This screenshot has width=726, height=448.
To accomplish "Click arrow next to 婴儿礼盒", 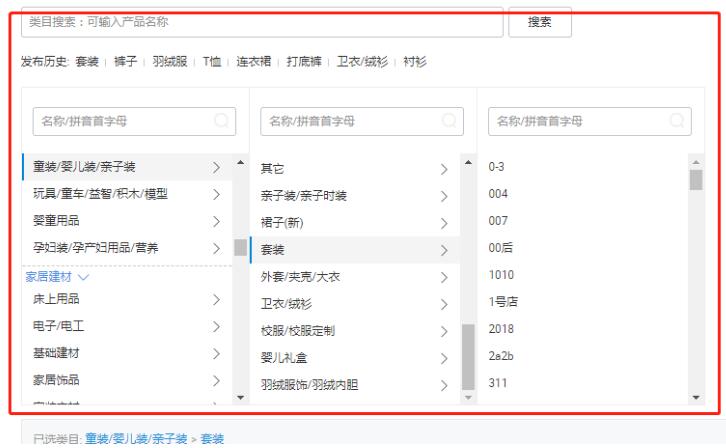I will [x=443, y=357].
